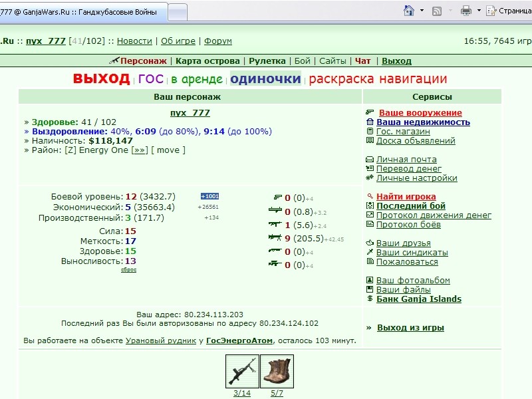
Task: Click the big red ВЫХОД link
Action: [102, 79]
